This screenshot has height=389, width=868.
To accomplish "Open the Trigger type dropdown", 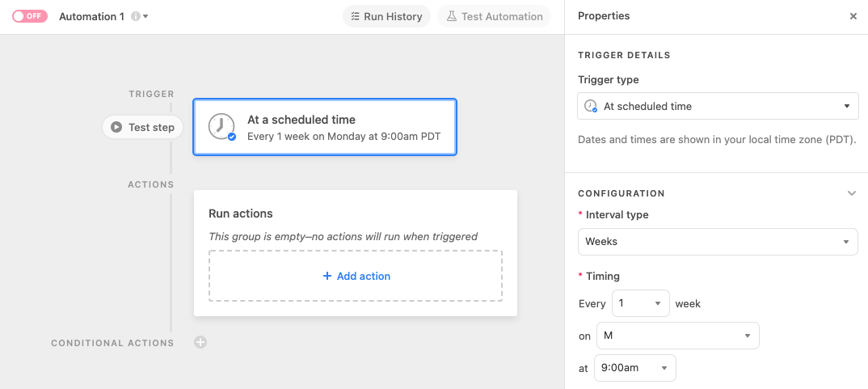I will (x=718, y=107).
